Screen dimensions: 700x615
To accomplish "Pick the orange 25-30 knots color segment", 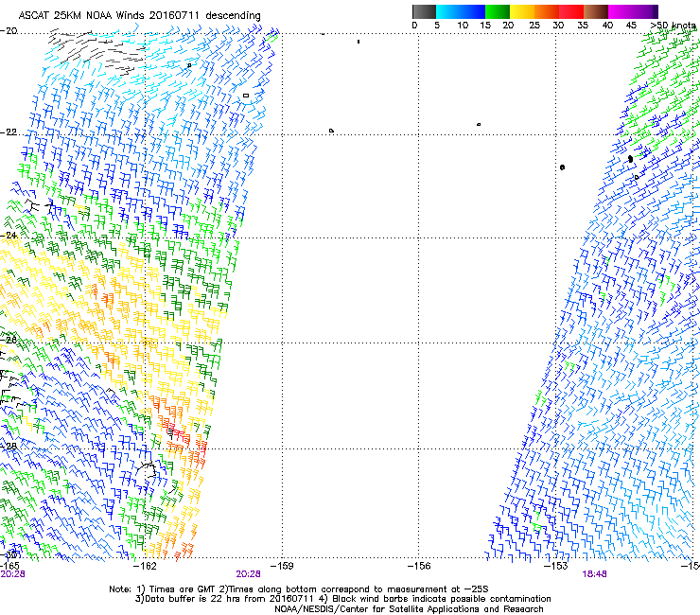I will click(x=547, y=11).
